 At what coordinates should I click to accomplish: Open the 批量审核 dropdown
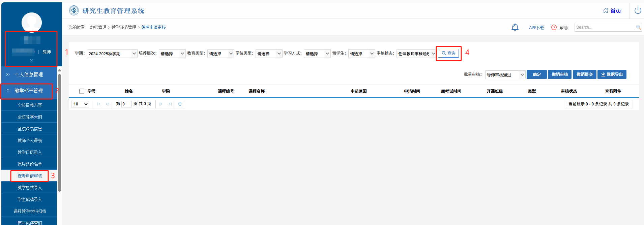coord(505,75)
